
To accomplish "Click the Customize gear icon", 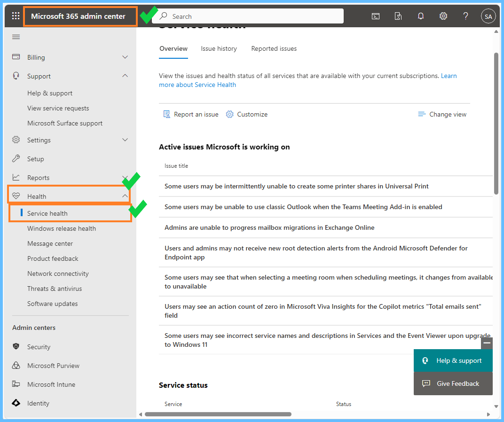I will coord(229,114).
